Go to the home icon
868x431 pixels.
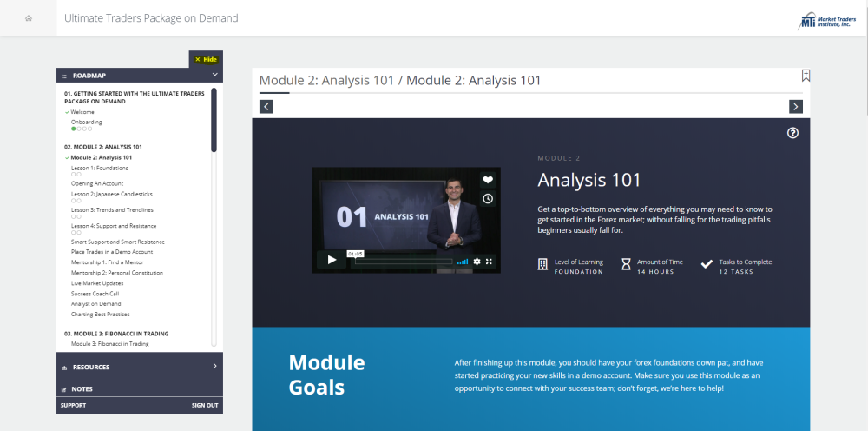(29, 18)
